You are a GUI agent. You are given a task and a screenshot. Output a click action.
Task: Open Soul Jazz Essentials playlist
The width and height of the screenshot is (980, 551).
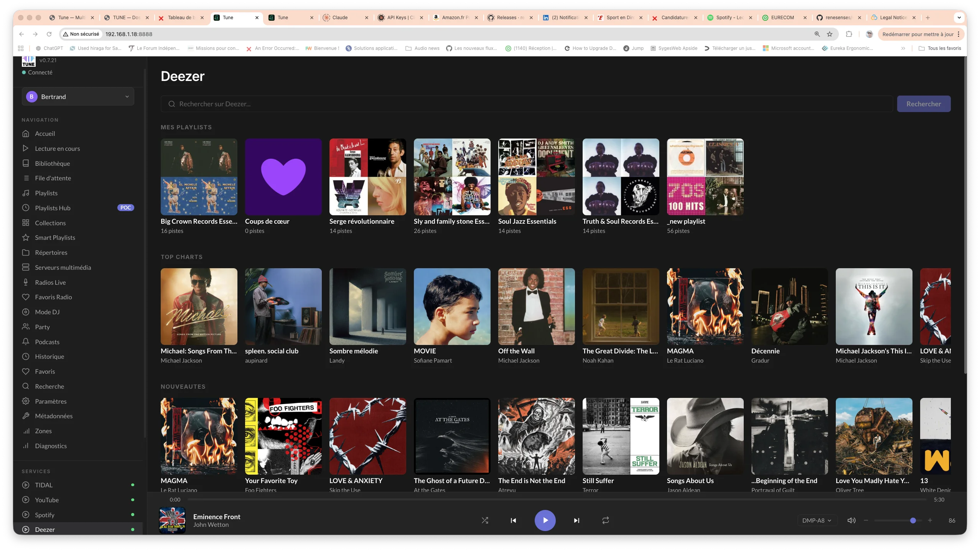coord(536,186)
